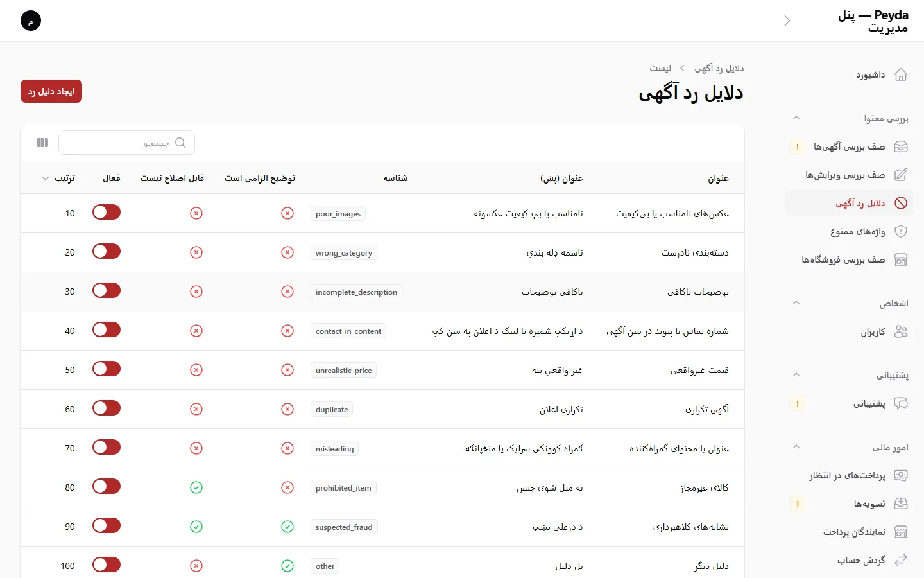Open the column toggle icon next to search
Image resolution: width=924 pixels, height=578 pixels.
point(42,143)
